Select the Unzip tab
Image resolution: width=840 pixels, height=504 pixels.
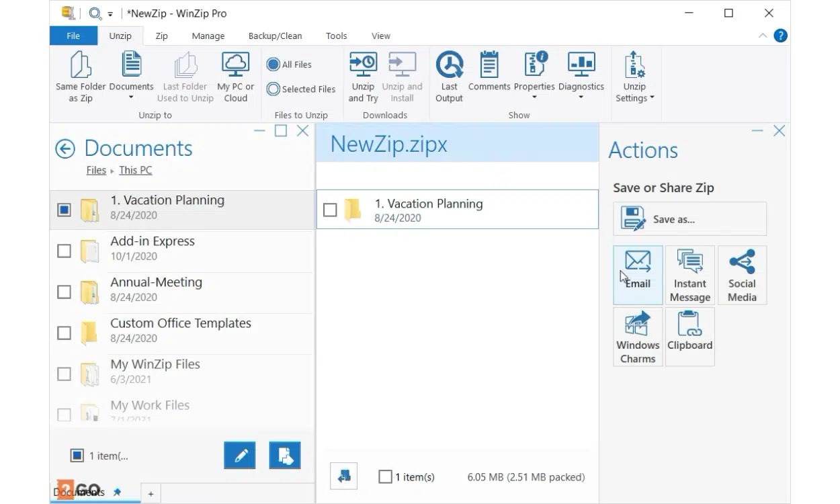pos(120,36)
